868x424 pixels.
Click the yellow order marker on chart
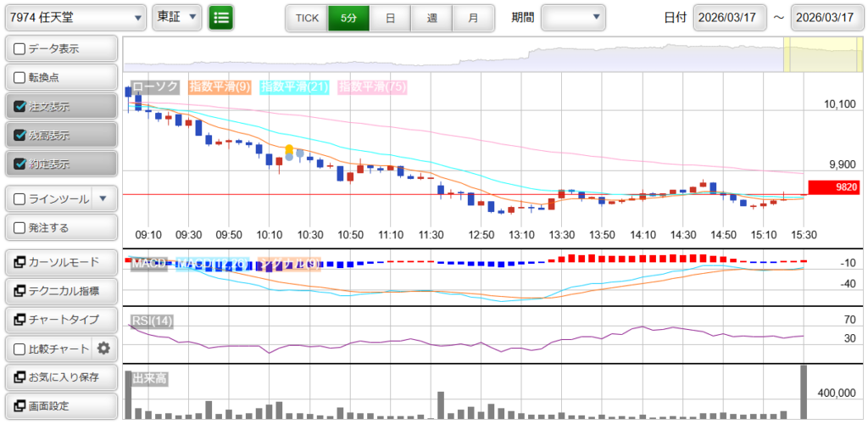[x=290, y=149]
